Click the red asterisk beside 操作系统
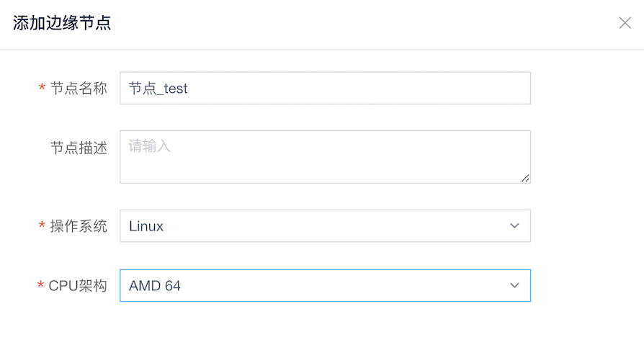 click(x=41, y=227)
